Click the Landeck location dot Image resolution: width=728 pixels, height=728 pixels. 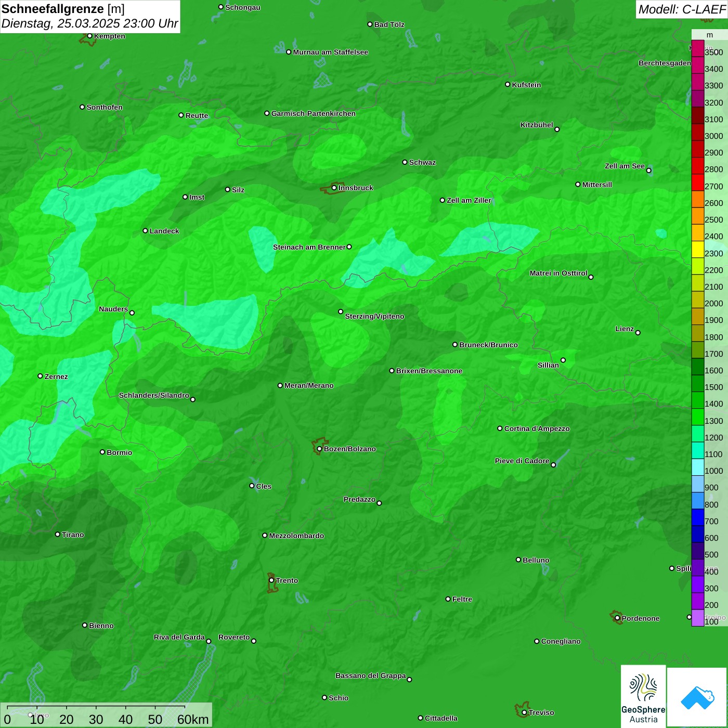pos(145,231)
